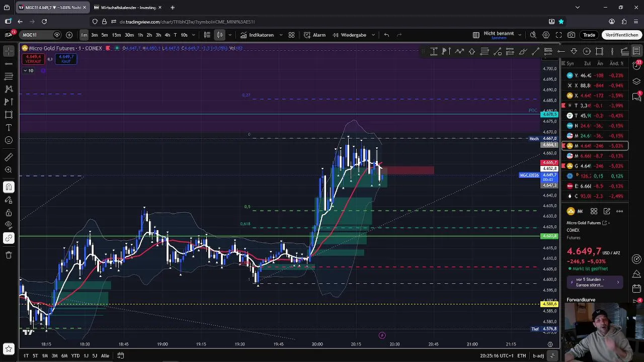
Task: Open the delete drawings trash tool
Action: click(x=9, y=255)
